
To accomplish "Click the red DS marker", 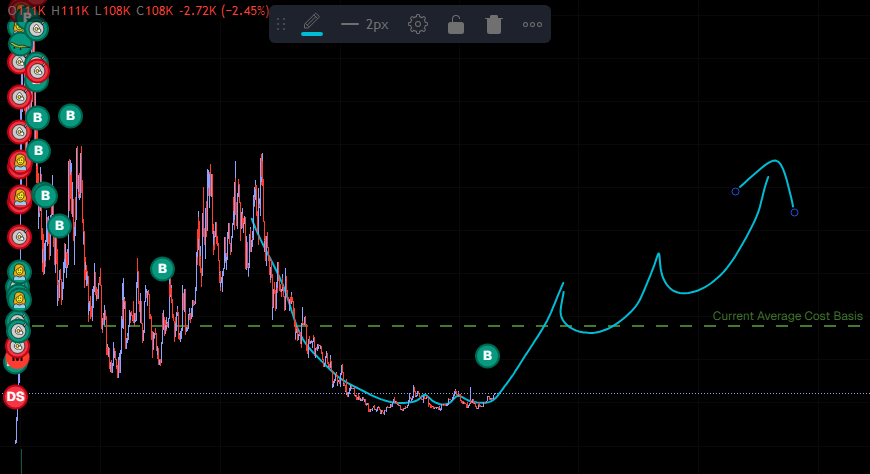I will tap(16, 397).
